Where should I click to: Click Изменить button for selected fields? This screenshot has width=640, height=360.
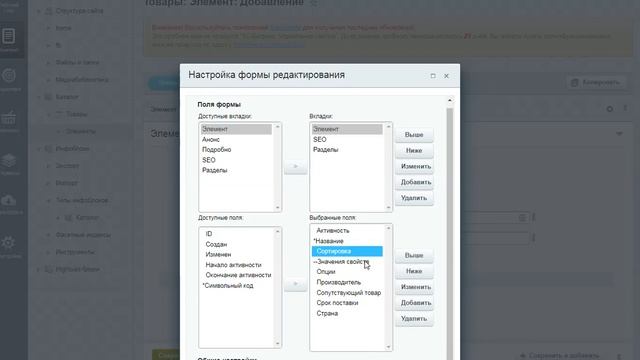(414, 287)
